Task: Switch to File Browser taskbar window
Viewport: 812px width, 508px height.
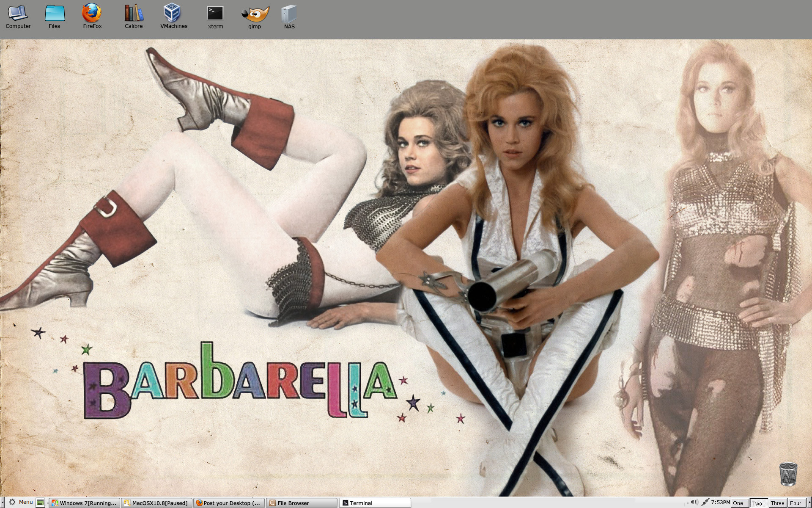Action: coord(302,503)
